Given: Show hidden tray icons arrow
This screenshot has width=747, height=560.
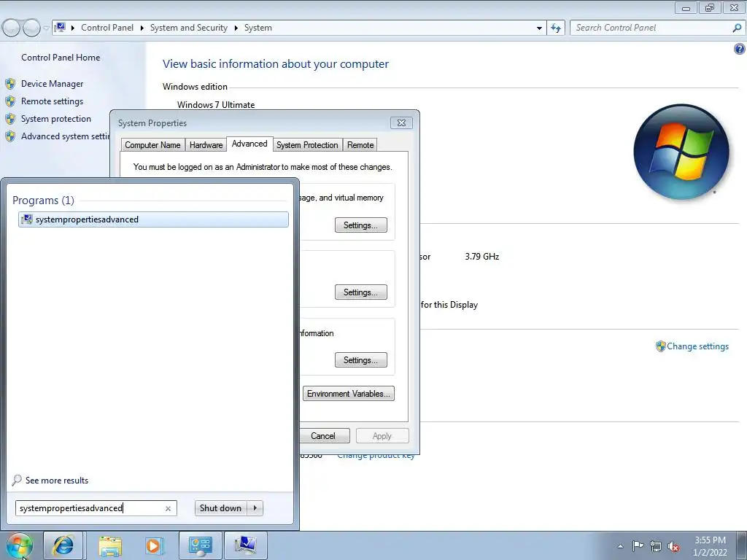Looking at the screenshot, I should click(x=620, y=546).
